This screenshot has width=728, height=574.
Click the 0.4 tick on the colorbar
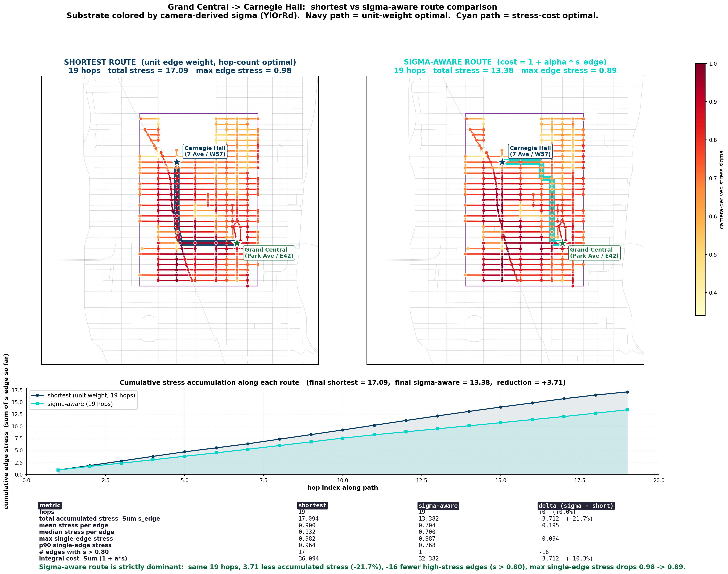[713, 293]
